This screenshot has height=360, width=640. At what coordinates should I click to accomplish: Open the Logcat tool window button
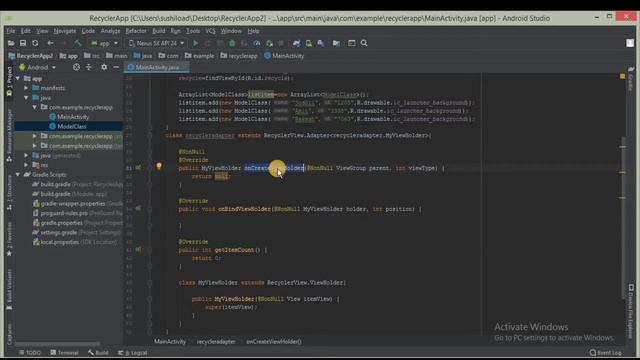click(x=133, y=353)
